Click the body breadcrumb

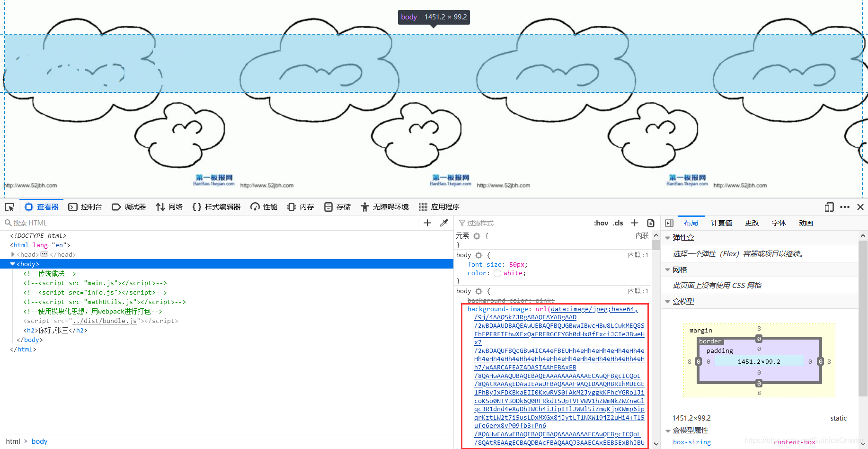[39, 441]
